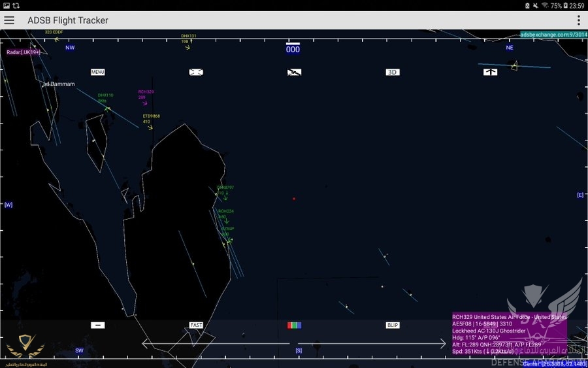Open the adsbexchange.com source label
Viewport: 588px width, 368px height.
pos(553,34)
